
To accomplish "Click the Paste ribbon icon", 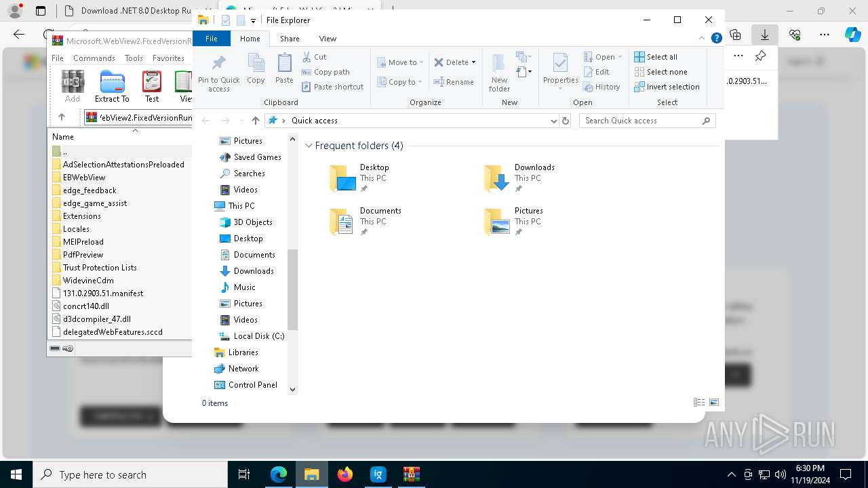I will 284,63.
